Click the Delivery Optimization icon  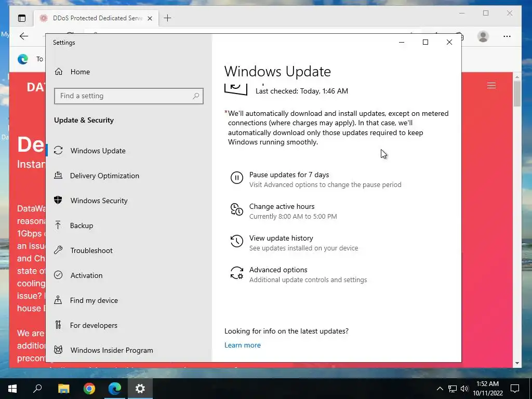[x=58, y=175]
